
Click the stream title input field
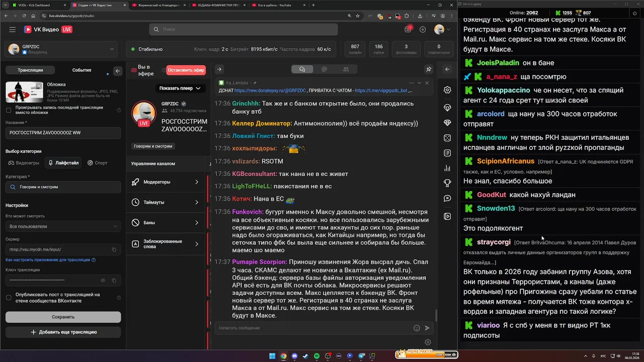(x=63, y=133)
